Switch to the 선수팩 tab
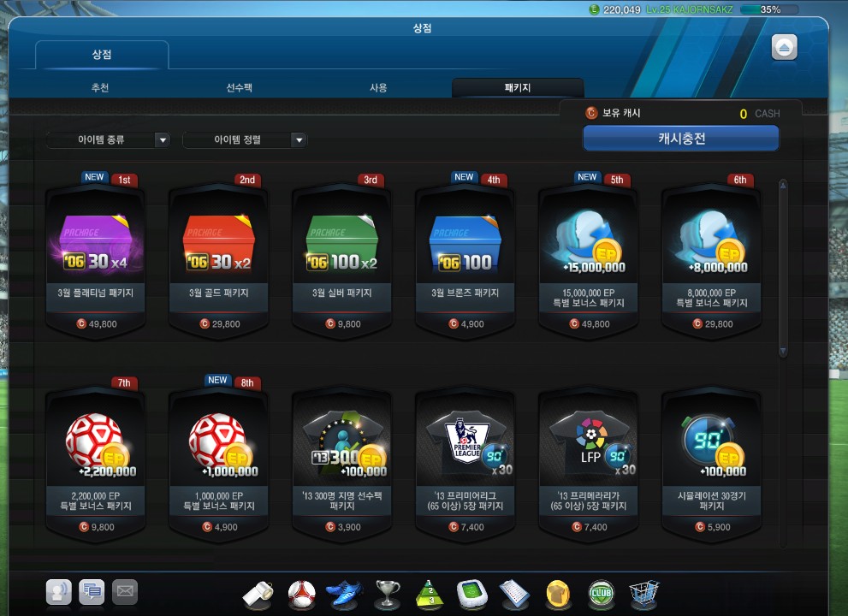The image size is (848, 616). [239, 87]
